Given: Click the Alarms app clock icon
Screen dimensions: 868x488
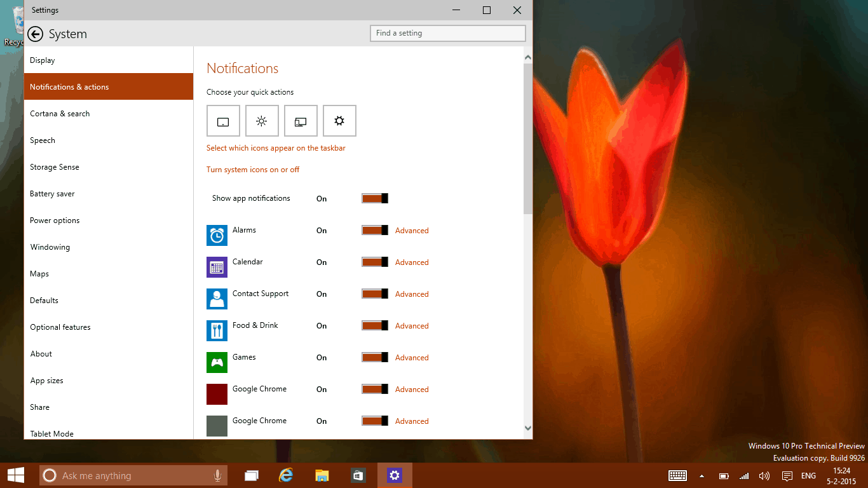Looking at the screenshot, I should coord(217,235).
